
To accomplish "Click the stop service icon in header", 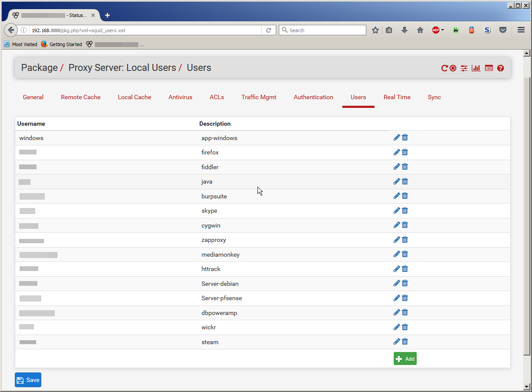I will [x=453, y=68].
